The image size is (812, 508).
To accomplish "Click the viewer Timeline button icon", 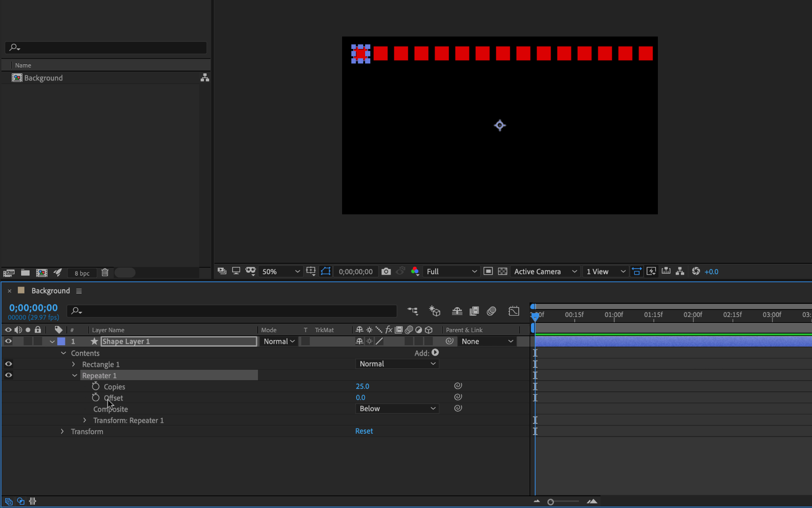I will click(666, 271).
